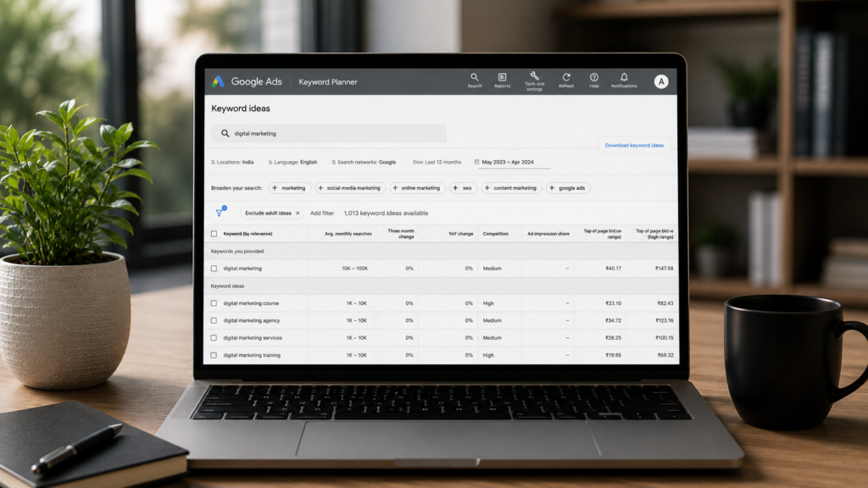Change the Locations: India setting
This screenshot has height=488, width=868.
coord(232,162)
